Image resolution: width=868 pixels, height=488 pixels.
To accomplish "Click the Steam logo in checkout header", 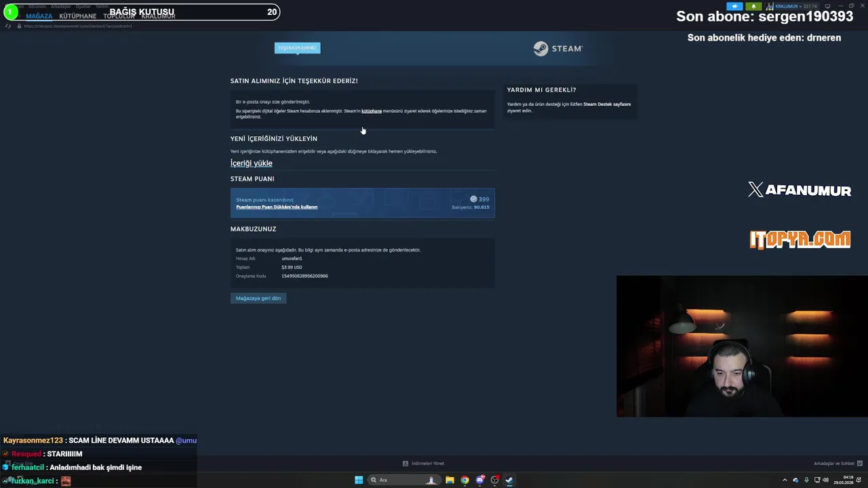I will tap(557, 49).
